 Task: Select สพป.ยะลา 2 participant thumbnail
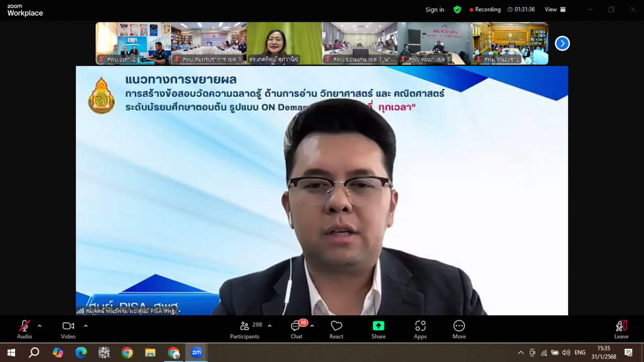133,43
